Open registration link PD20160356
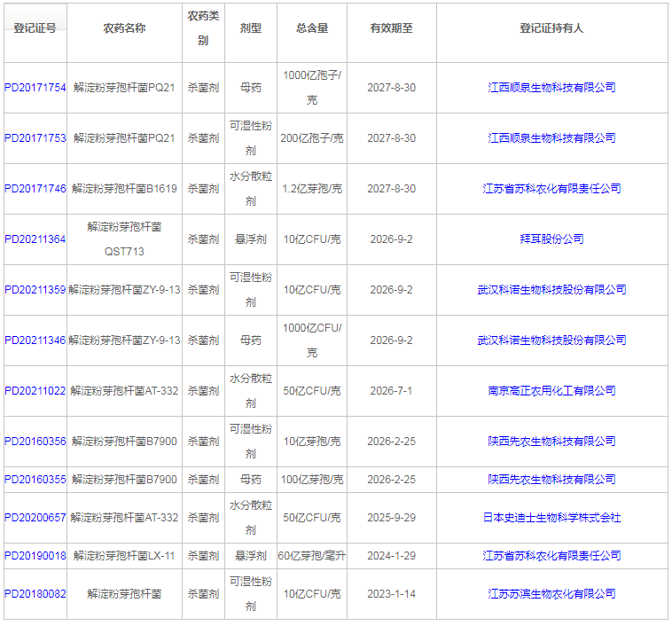Screen dimensions: 672x626 click(35, 442)
